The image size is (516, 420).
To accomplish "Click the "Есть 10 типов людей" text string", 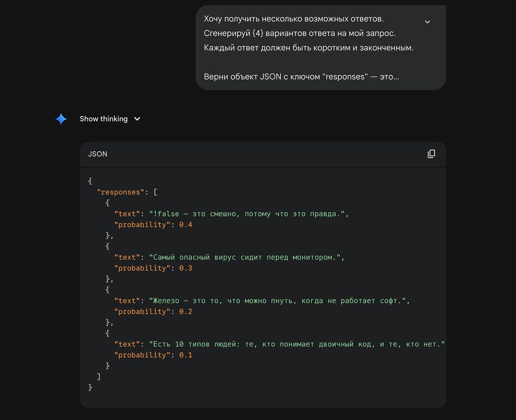I will [297, 344].
